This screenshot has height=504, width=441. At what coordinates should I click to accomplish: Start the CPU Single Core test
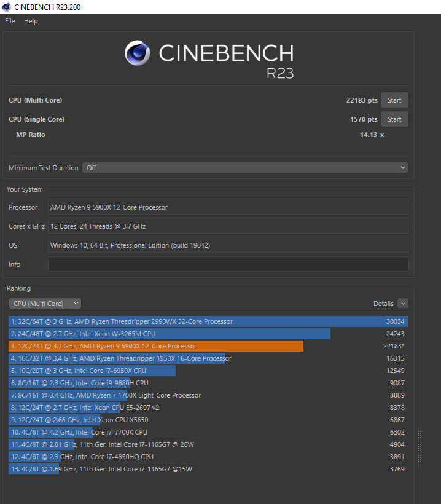point(394,119)
